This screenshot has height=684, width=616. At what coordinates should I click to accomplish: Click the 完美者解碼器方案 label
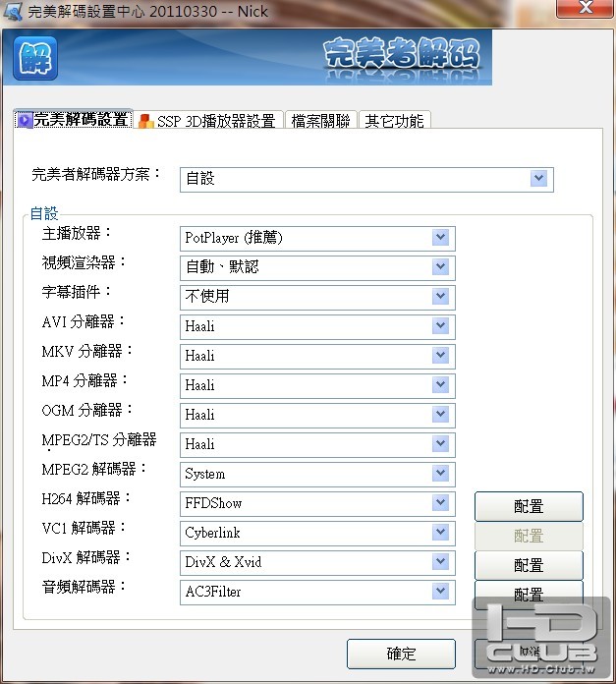pos(96,174)
